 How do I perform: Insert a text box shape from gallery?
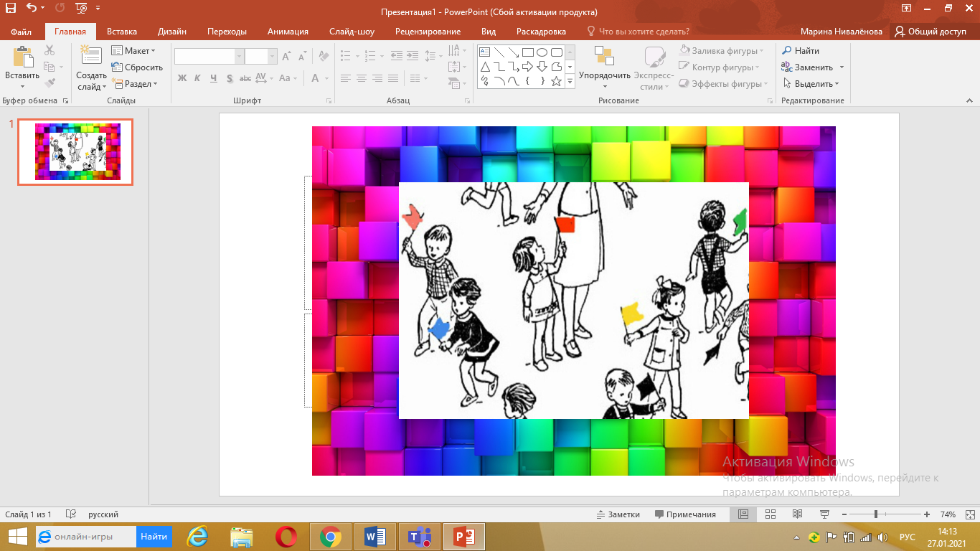coord(484,52)
